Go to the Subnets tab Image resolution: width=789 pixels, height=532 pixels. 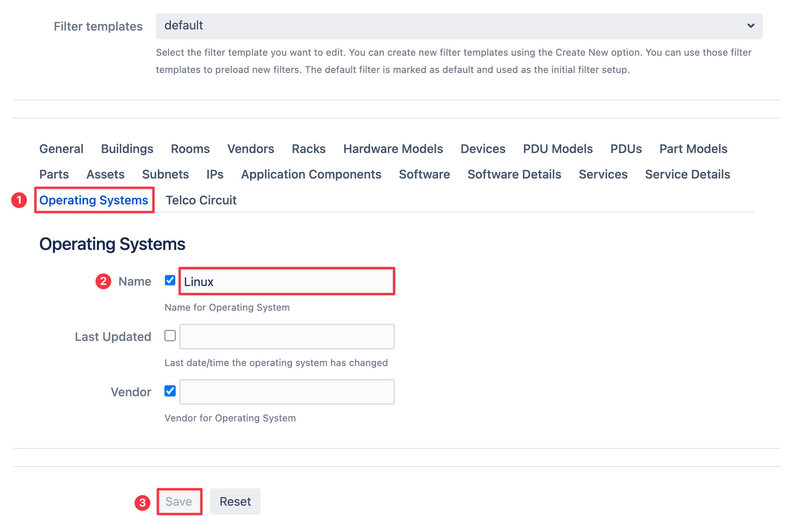tap(165, 174)
